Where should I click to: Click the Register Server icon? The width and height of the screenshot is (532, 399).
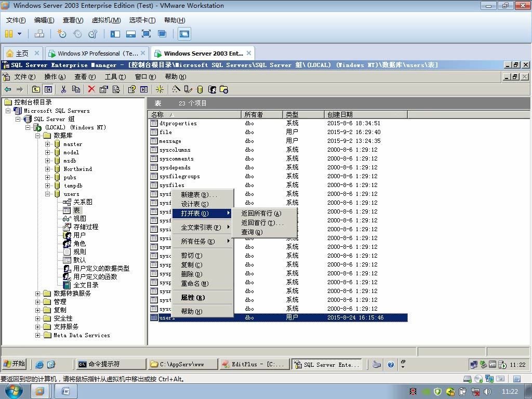(188, 89)
